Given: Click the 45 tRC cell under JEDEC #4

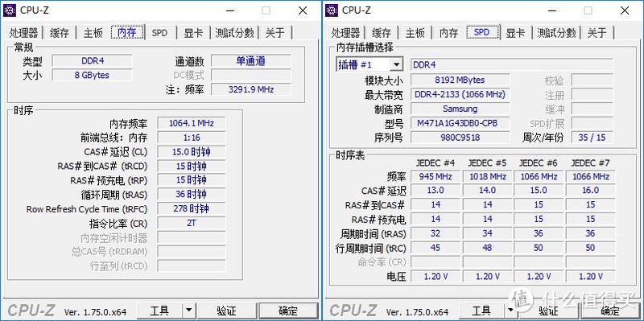Looking at the screenshot, I should point(436,248).
